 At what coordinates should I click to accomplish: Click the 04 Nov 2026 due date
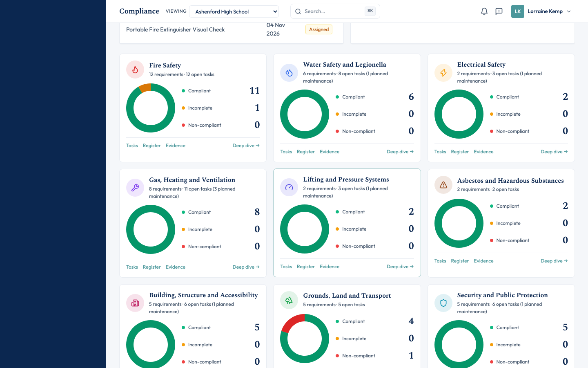coord(276,29)
